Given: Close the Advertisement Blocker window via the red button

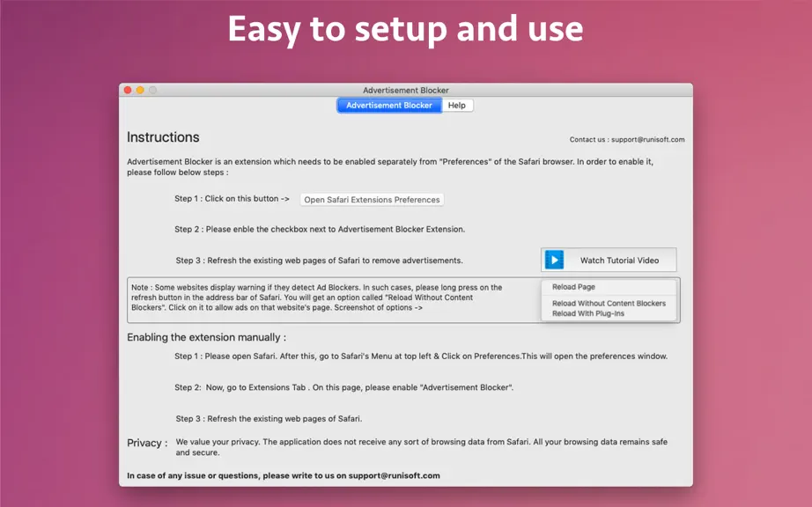Looking at the screenshot, I should coord(128,90).
